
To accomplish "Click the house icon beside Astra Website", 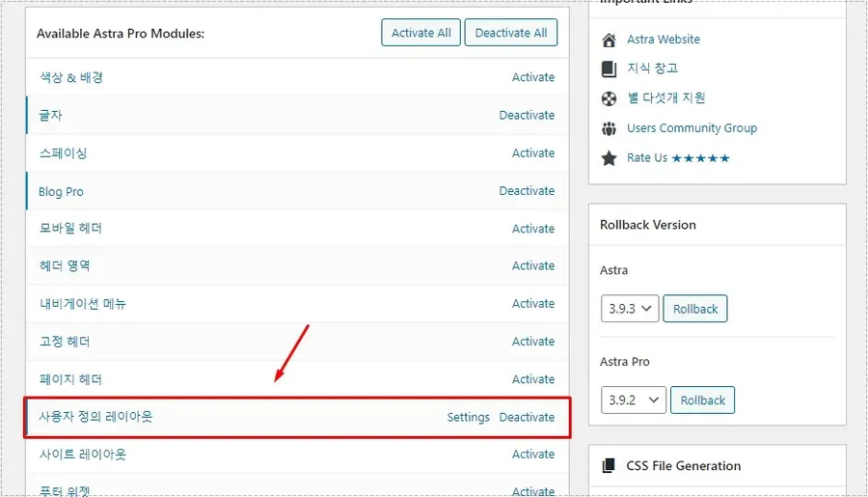I will (x=609, y=40).
